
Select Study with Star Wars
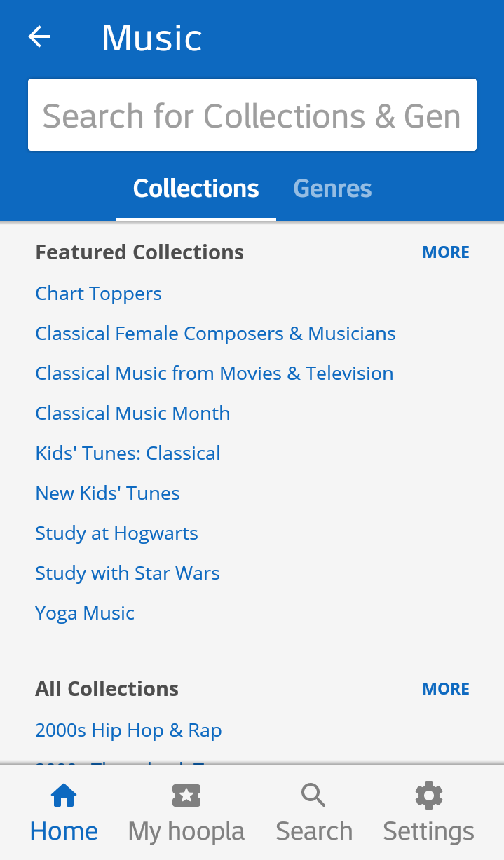click(x=128, y=573)
